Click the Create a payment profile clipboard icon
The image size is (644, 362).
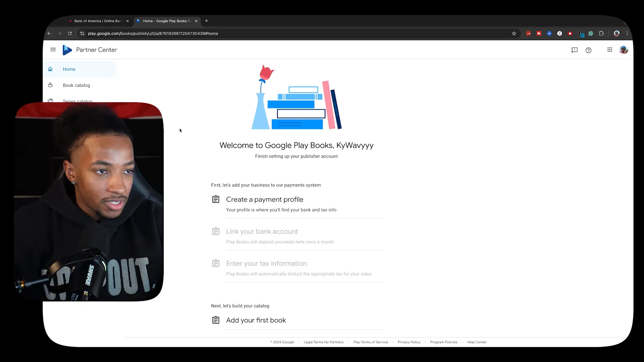216,199
